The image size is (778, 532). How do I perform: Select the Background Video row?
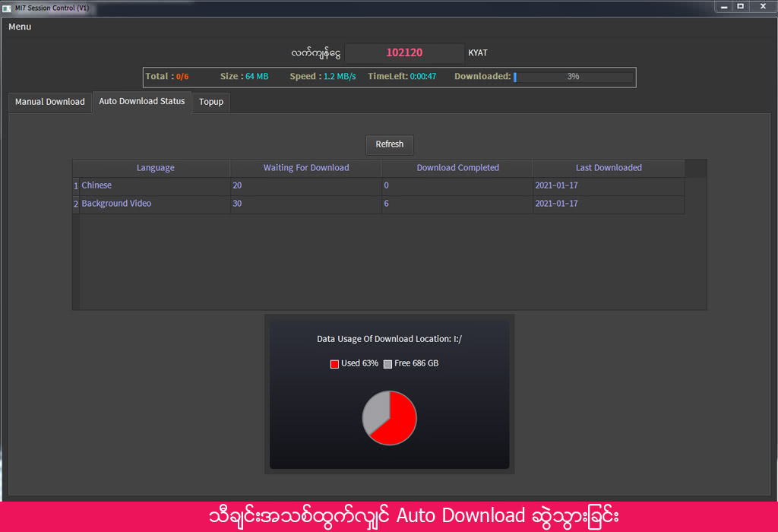click(x=116, y=204)
